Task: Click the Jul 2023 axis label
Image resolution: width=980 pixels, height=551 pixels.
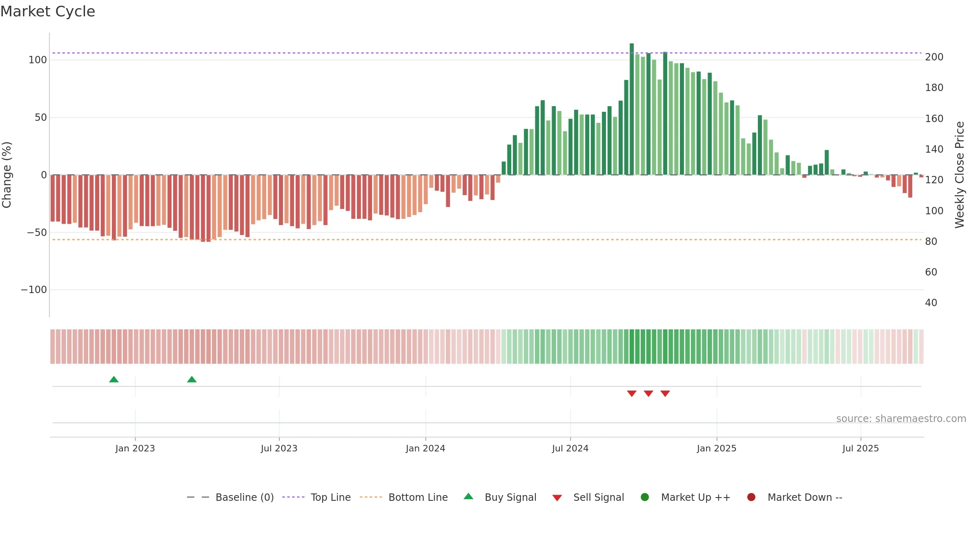Action: (279, 449)
